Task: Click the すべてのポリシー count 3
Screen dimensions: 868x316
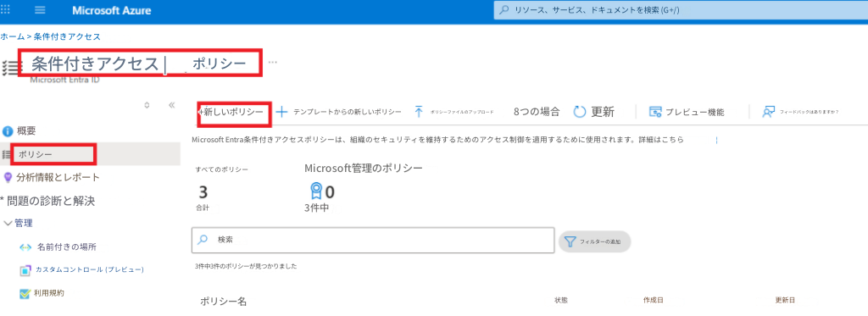Action: coord(203,192)
